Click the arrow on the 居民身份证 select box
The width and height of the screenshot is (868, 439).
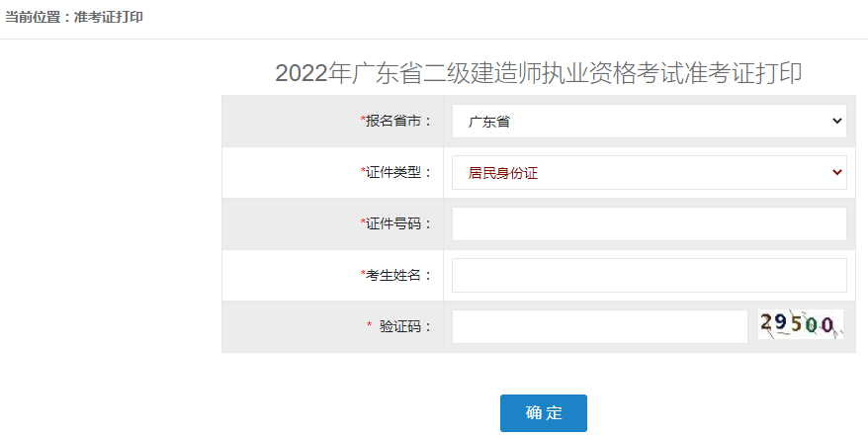tap(837, 172)
